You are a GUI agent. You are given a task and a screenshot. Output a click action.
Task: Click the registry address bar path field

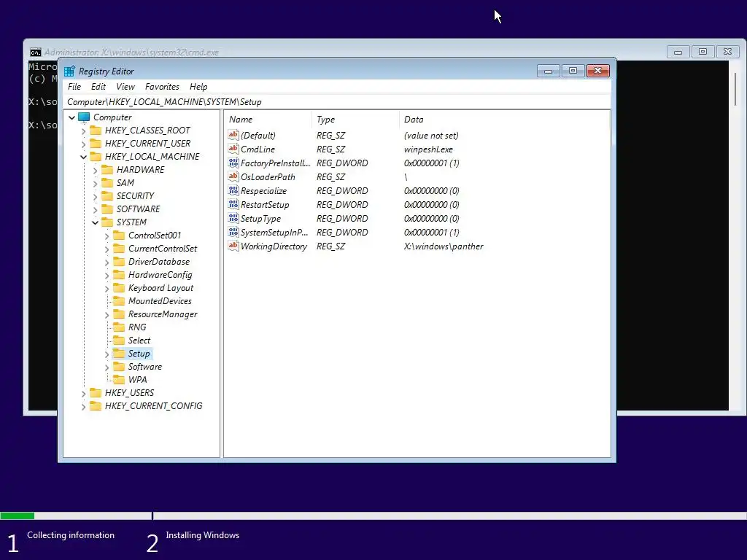click(x=337, y=102)
